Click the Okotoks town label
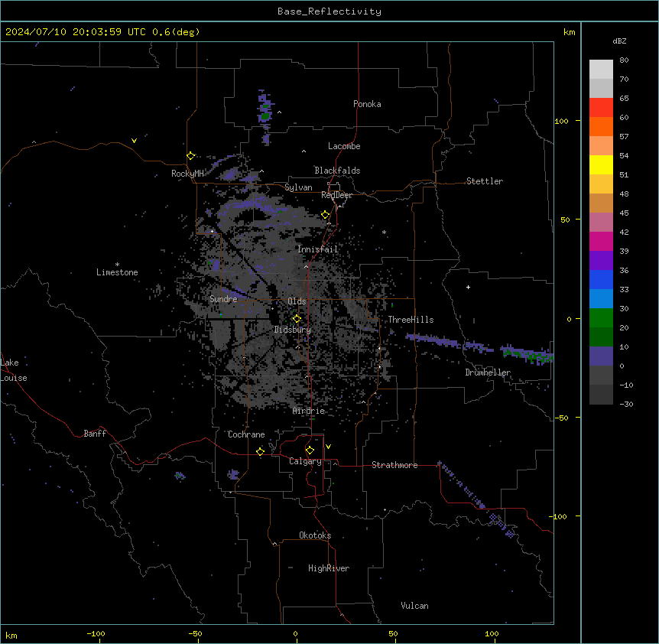 coord(315,535)
